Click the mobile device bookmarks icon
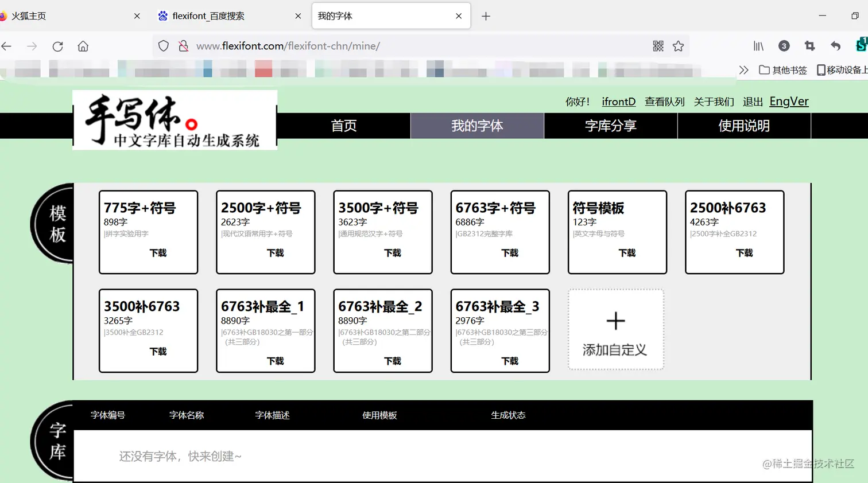The height and width of the screenshot is (483, 868). (822, 70)
